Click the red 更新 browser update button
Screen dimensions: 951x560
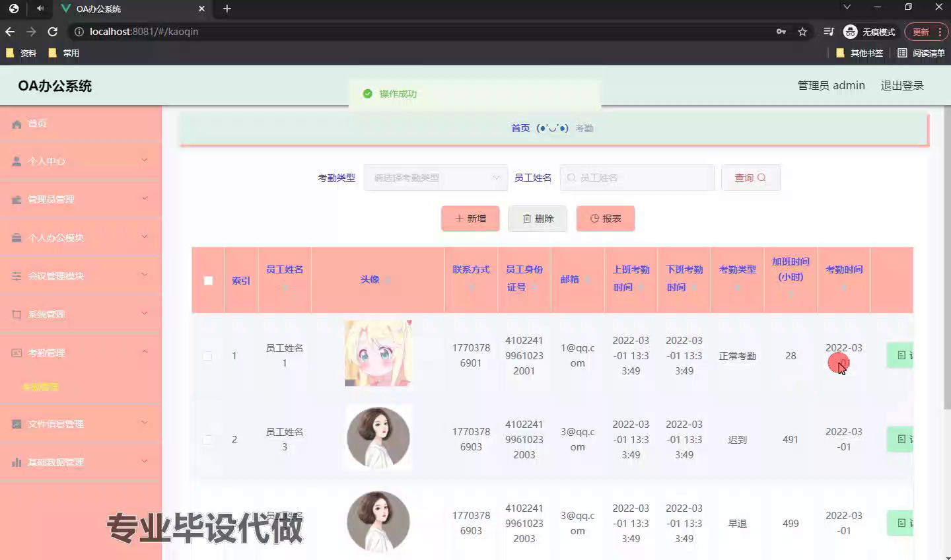(x=926, y=32)
